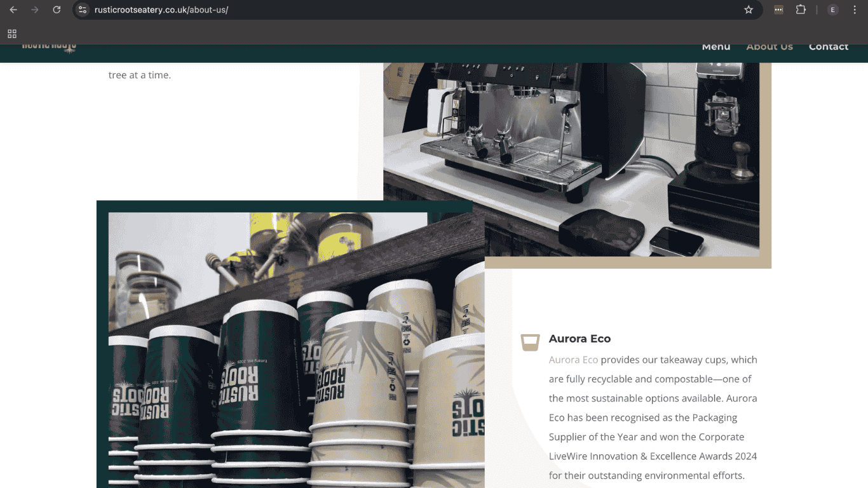The height and width of the screenshot is (488, 868).
Task: Click the Rustic Roots takeaway cups photo
Action: pos(296,356)
